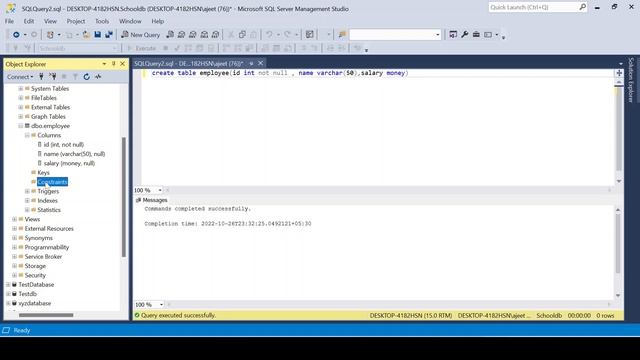
Task: Click the New Query button
Action: pos(140,35)
